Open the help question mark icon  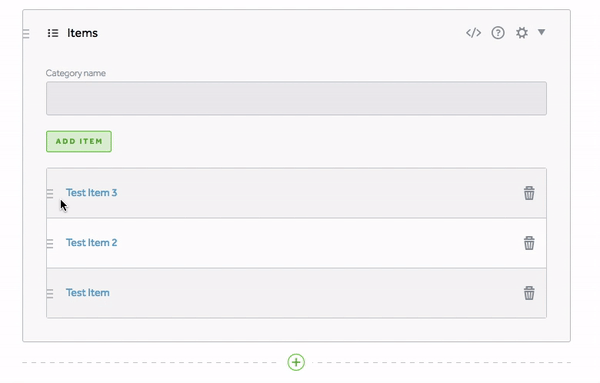(498, 33)
